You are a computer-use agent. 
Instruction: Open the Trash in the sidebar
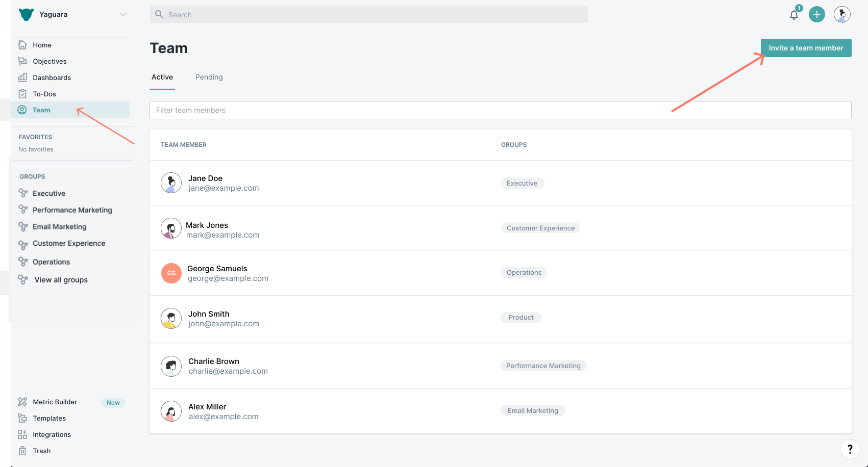41,451
